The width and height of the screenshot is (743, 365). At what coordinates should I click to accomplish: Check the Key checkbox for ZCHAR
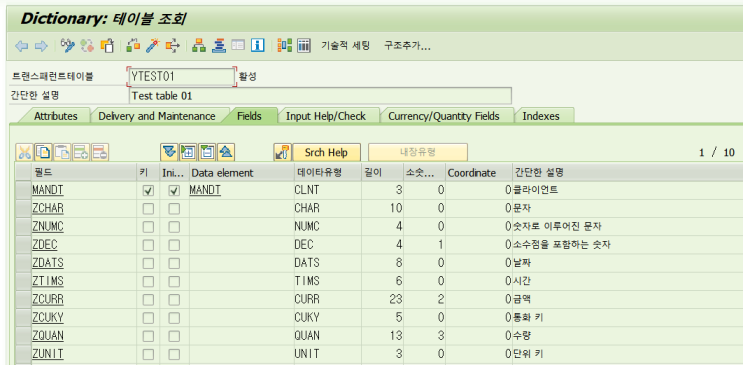148,209
